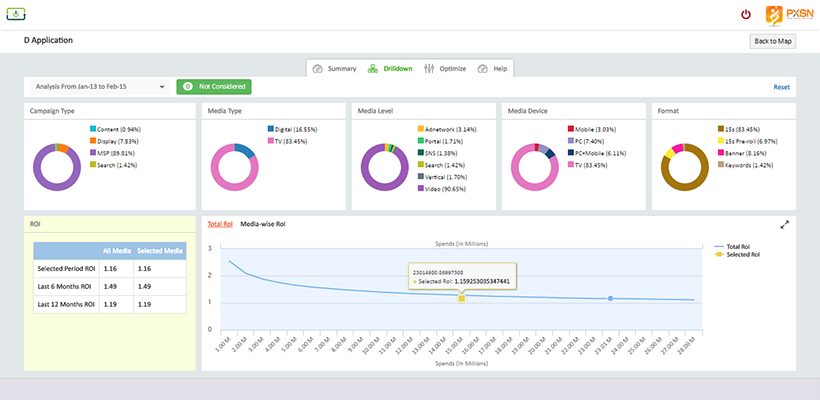Click the Back to Map button

point(773,41)
